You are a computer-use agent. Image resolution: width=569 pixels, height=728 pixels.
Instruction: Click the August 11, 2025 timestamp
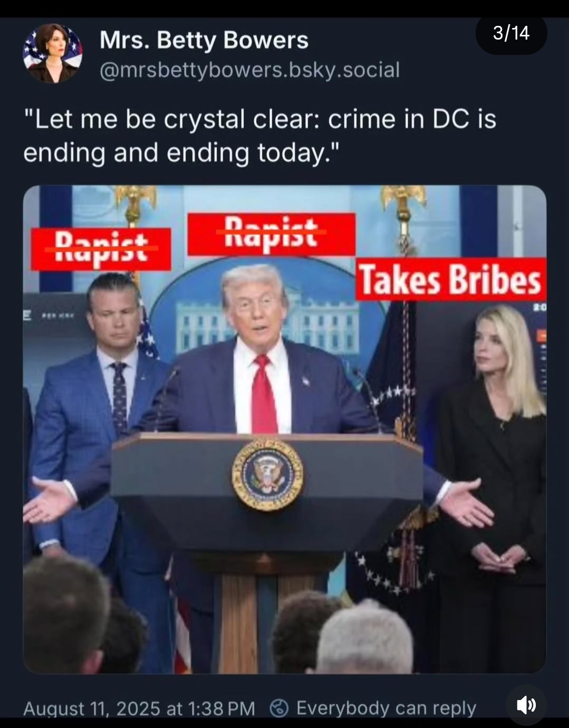[139, 708]
